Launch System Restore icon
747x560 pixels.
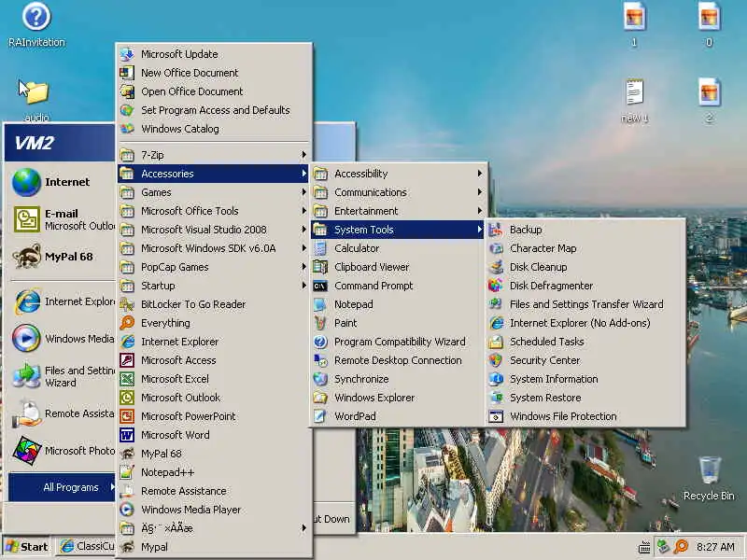tap(496, 398)
